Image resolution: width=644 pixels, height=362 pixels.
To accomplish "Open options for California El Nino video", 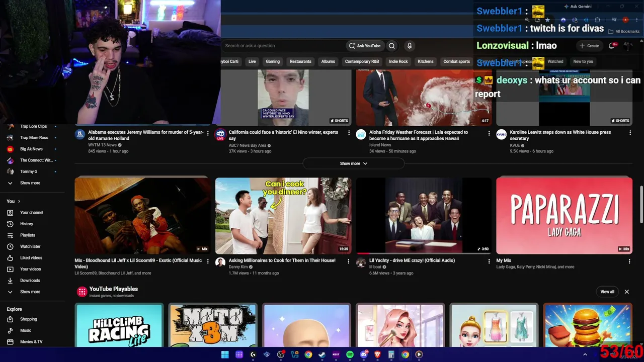I will [349, 133].
